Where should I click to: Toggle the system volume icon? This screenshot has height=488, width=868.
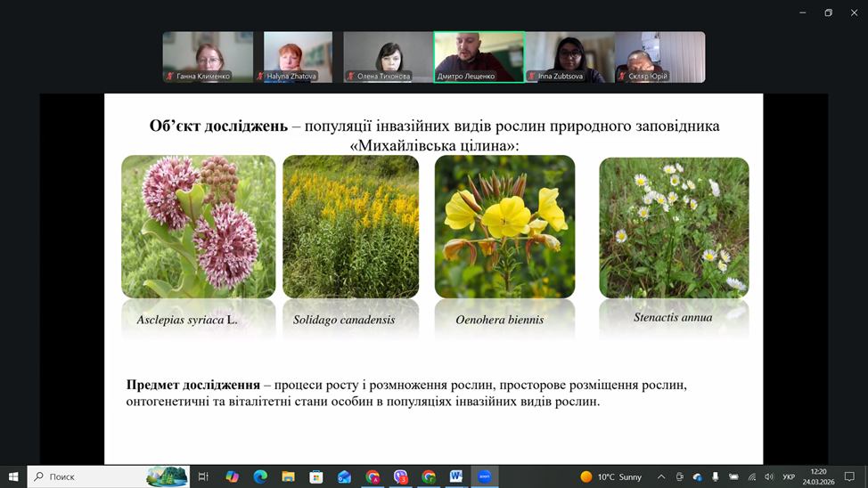point(769,476)
